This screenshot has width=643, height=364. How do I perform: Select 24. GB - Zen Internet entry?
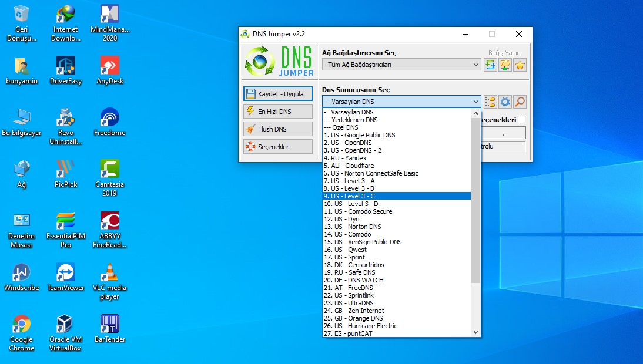point(397,311)
